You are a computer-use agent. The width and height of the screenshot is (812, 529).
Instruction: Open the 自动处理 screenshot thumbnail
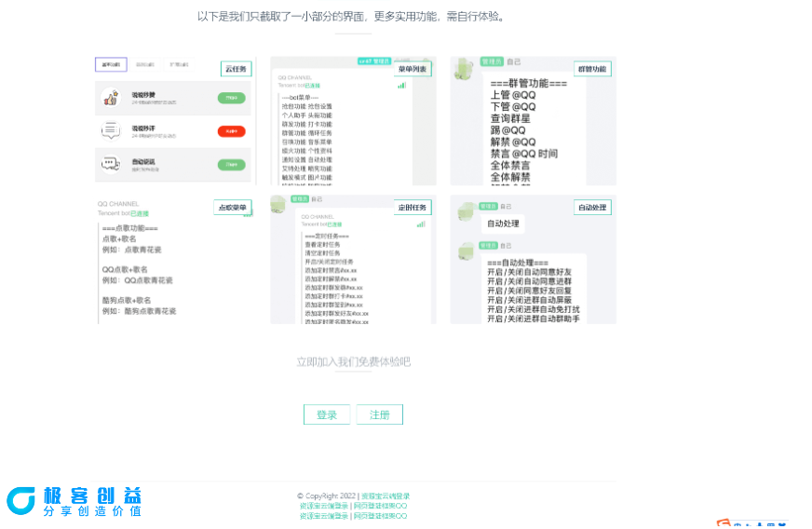534,260
